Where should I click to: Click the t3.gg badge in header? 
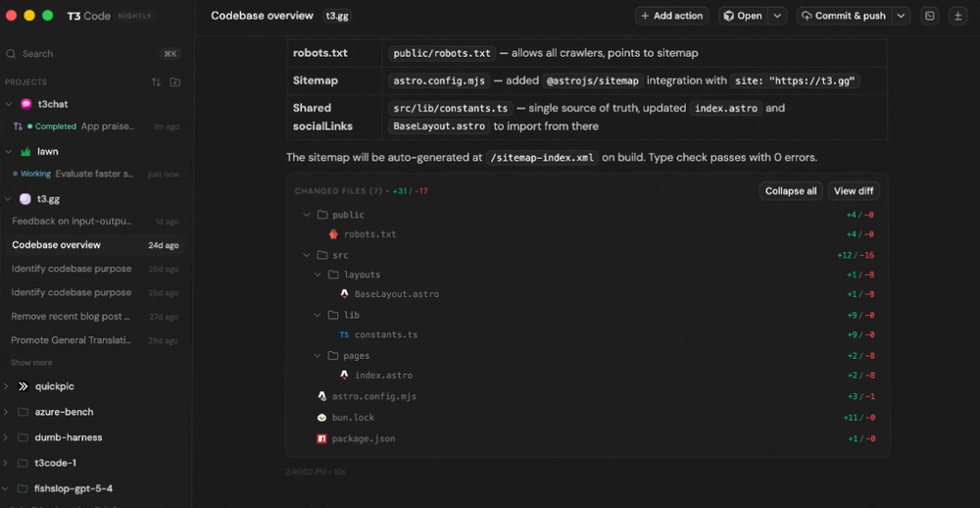337,17
